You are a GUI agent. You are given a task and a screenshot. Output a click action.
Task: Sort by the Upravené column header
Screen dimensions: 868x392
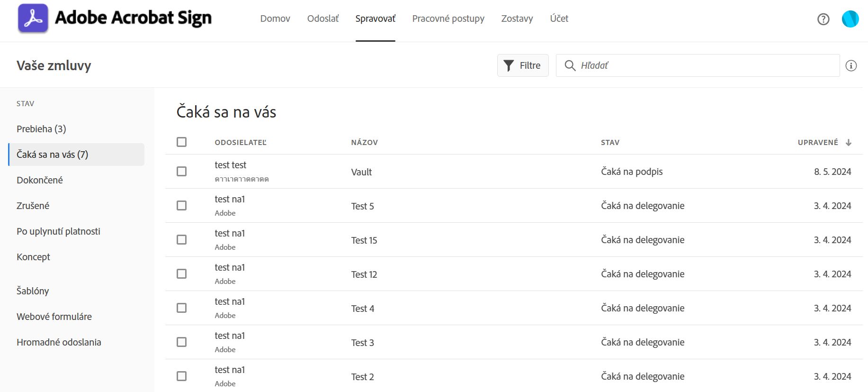tap(817, 142)
